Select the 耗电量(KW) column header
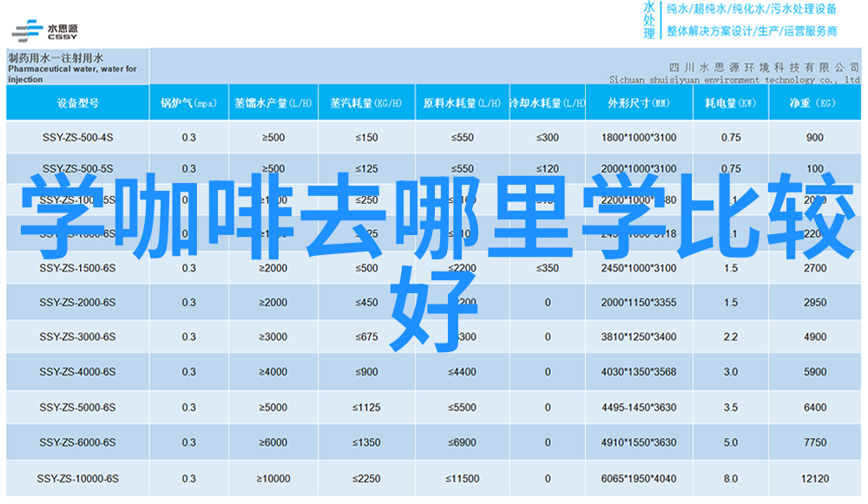Image resolution: width=868 pixels, height=504 pixels. click(731, 103)
